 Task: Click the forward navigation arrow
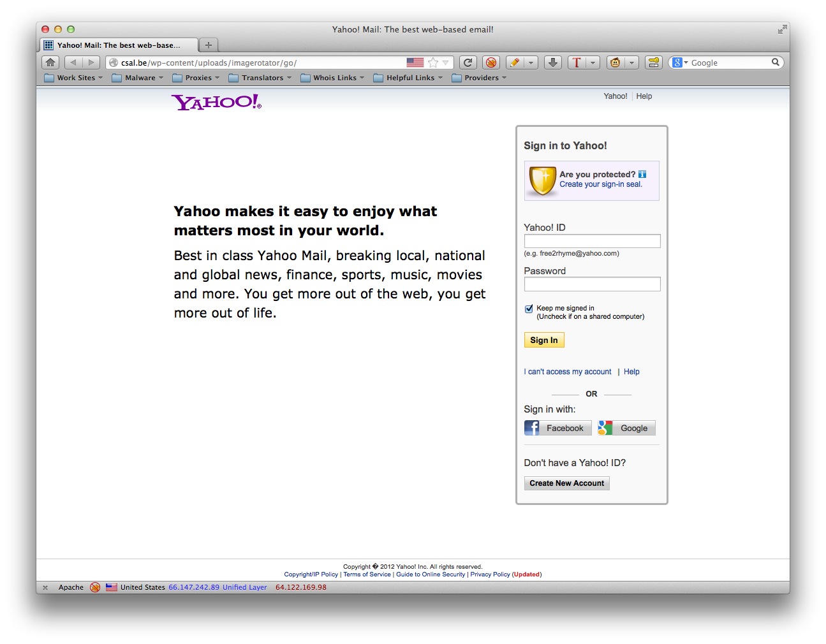[91, 62]
